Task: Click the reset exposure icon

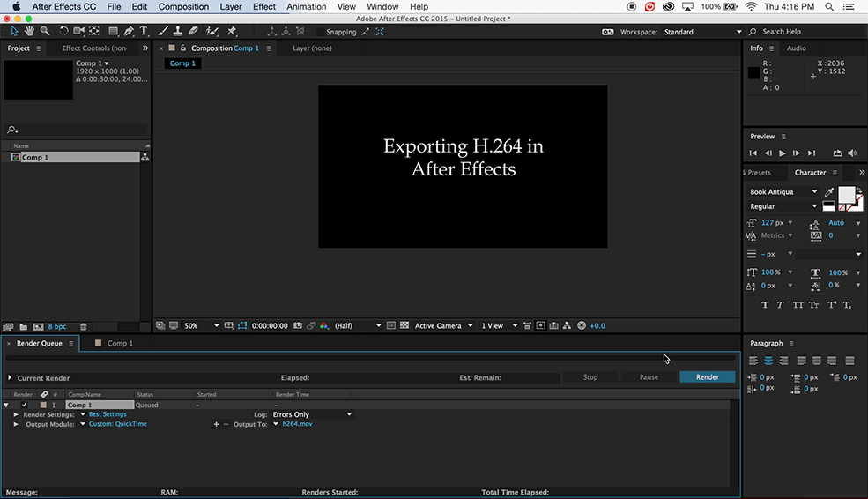Action: pyautogui.click(x=582, y=325)
